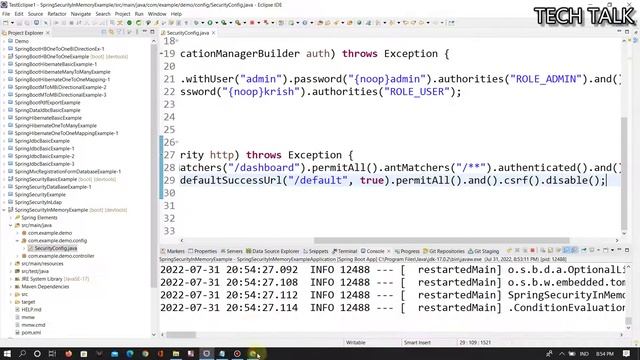640x360 pixels.
Task: Collapse the SpringSecurityInMemoryExample project
Action: tap(4, 210)
